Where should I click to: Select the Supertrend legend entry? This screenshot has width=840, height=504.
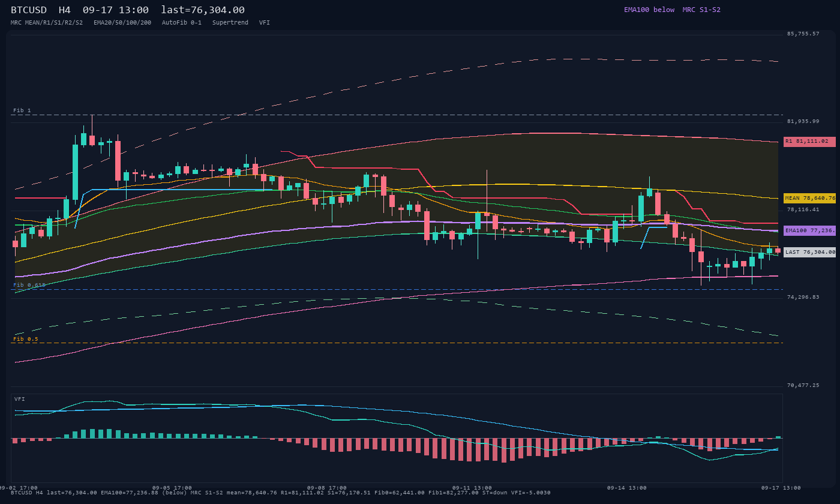click(x=230, y=23)
